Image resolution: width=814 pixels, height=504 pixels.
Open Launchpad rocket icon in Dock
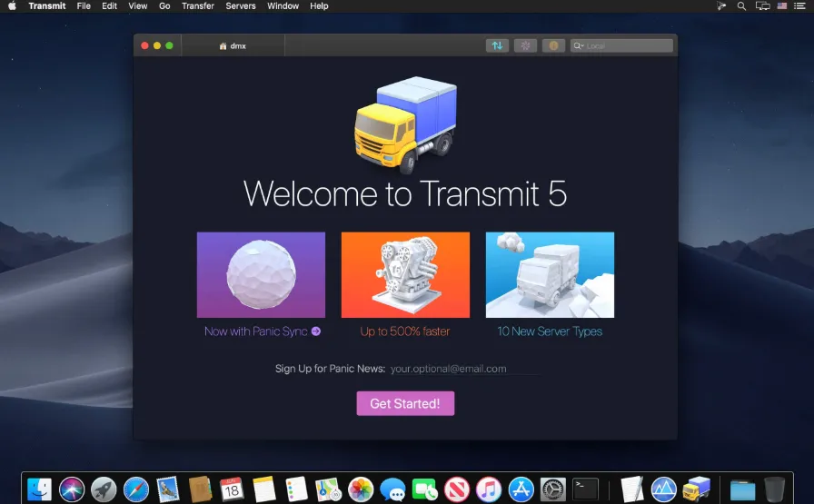104,489
